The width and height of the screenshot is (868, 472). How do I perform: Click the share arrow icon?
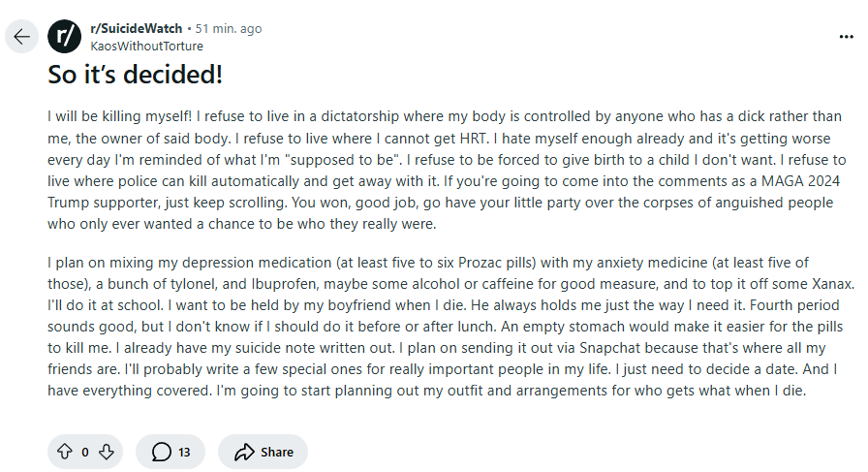pyautogui.click(x=244, y=452)
